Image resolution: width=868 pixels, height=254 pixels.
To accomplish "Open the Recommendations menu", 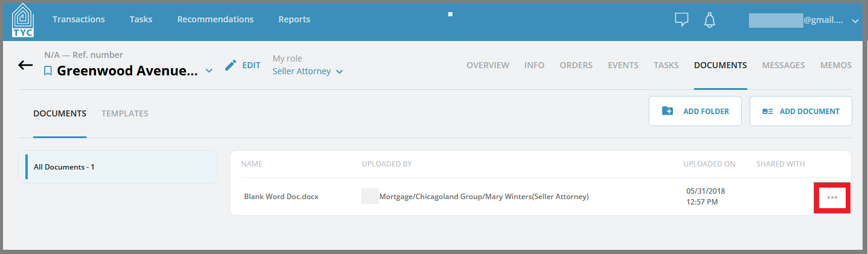I will [x=216, y=19].
